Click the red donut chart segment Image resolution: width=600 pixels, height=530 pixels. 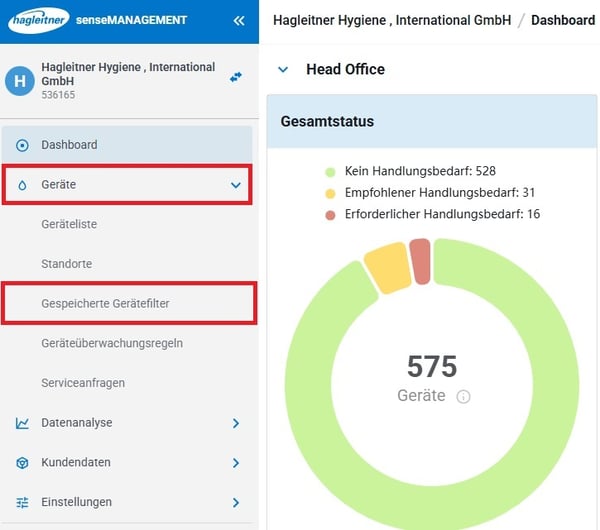pyautogui.click(x=421, y=262)
